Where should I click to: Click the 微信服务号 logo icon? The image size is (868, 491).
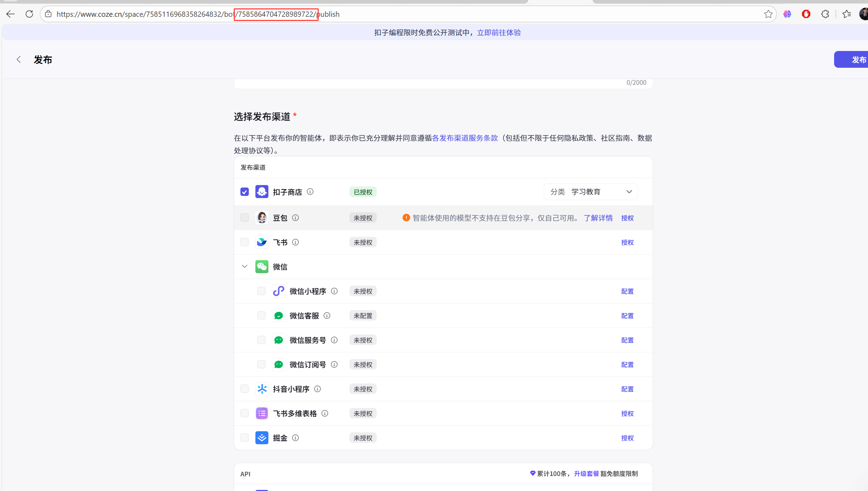pos(279,340)
